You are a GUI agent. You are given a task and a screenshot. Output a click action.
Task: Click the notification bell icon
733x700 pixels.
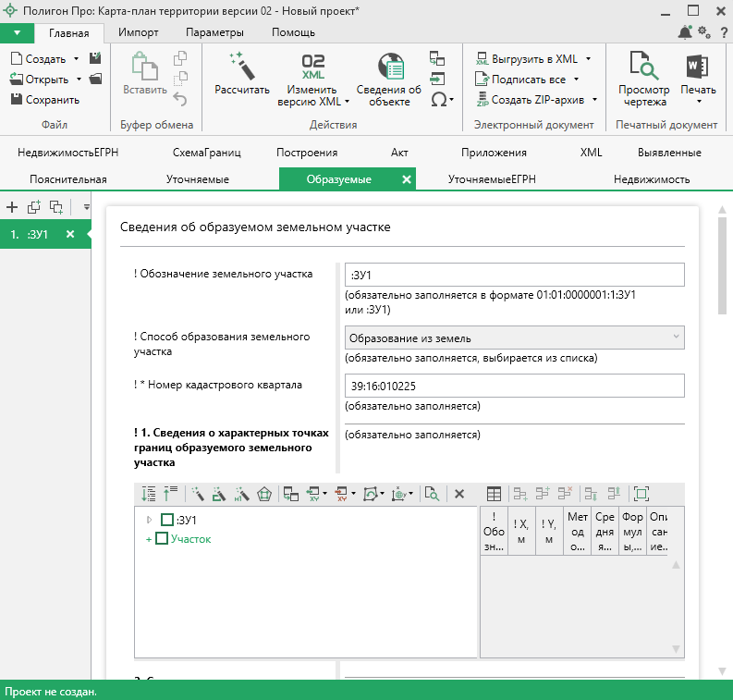click(685, 33)
